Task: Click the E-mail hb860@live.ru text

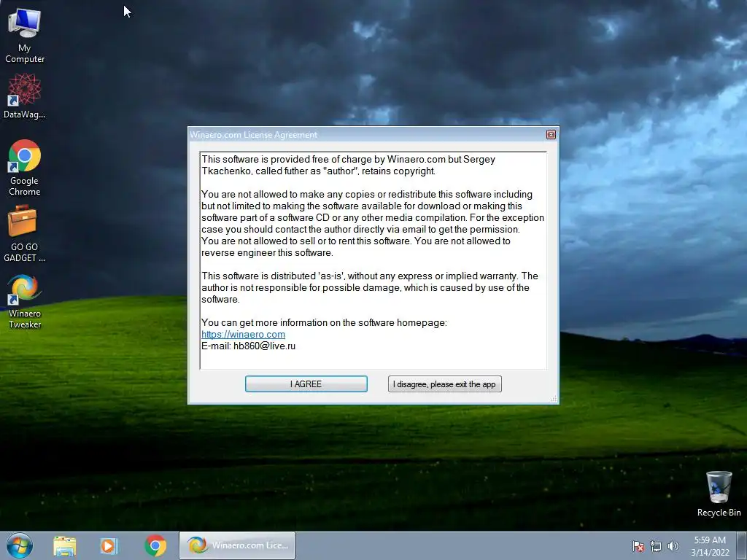Action: 248,346
